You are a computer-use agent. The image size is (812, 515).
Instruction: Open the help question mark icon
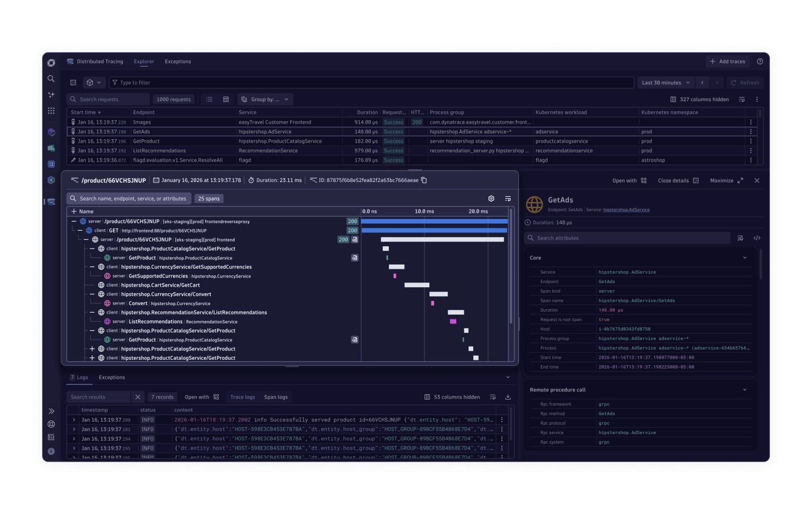760,61
